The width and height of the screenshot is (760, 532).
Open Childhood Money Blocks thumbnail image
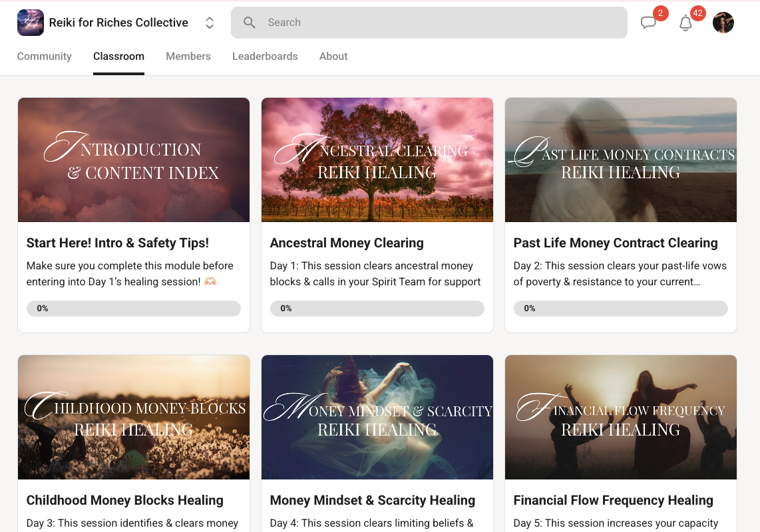tap(134, 417)
